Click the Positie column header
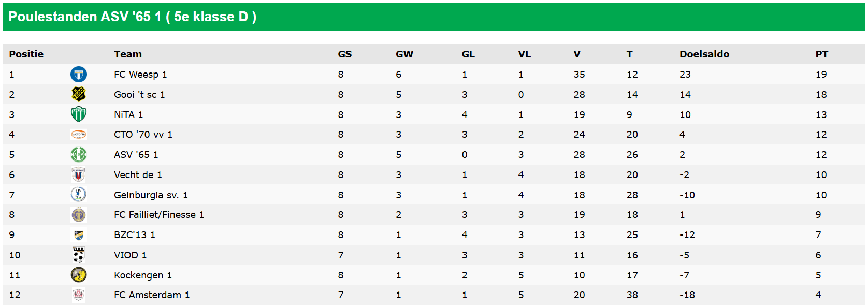This screenshot has height=308, width=868. click(26, 54)
